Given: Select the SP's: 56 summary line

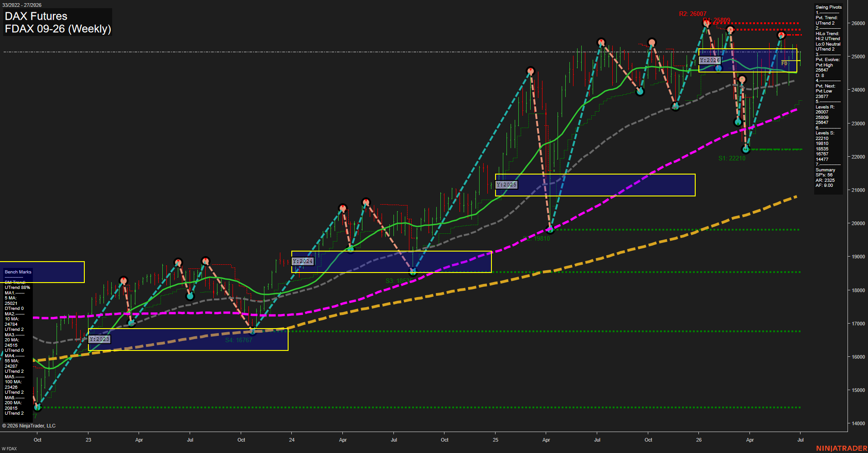Looking at the screenshot, I should [x=824, y=175].
